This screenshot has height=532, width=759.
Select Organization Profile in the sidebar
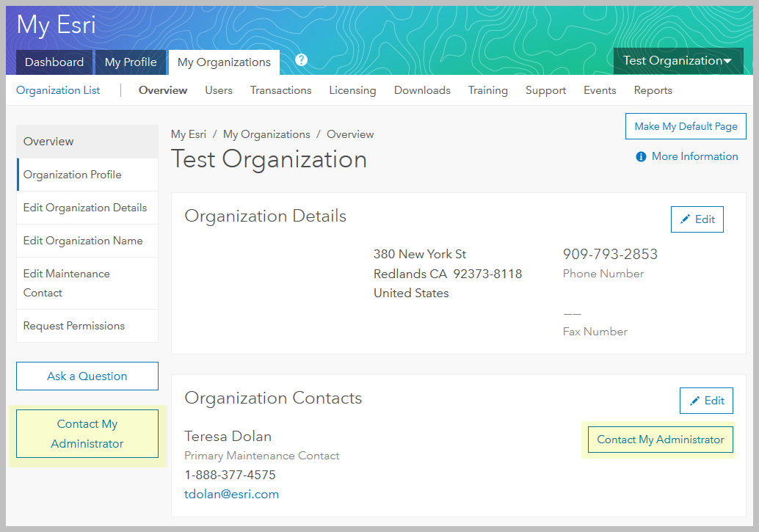(87, 175)
